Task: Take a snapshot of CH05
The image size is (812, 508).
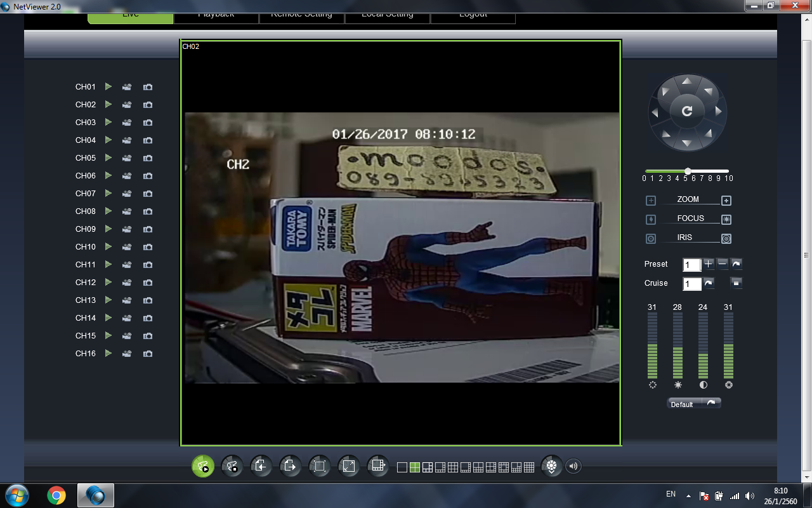Action: pos(148,158)
